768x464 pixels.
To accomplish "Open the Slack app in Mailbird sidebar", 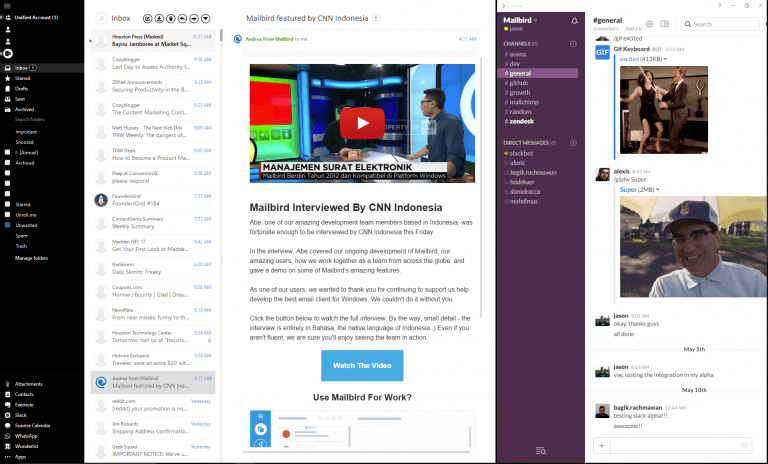I will click(x=21, y=415).
